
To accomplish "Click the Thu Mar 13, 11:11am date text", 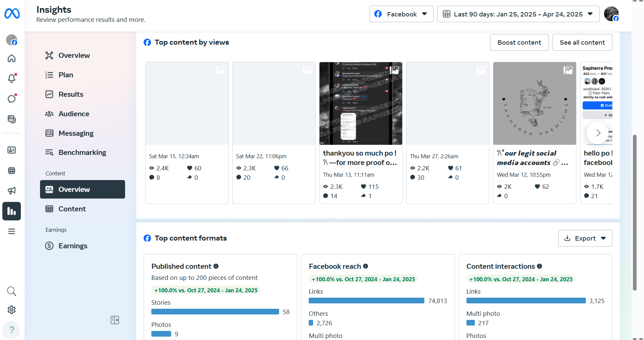I will click(348, 175).
